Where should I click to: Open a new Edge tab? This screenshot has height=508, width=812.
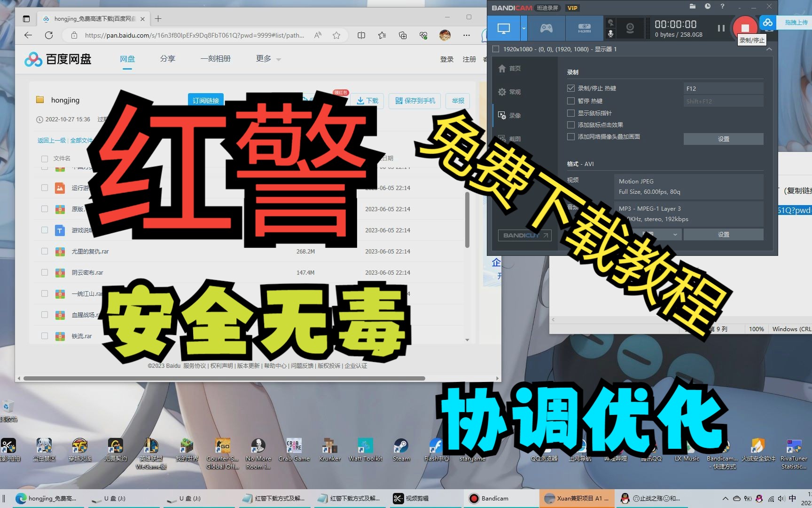[158, 19]
